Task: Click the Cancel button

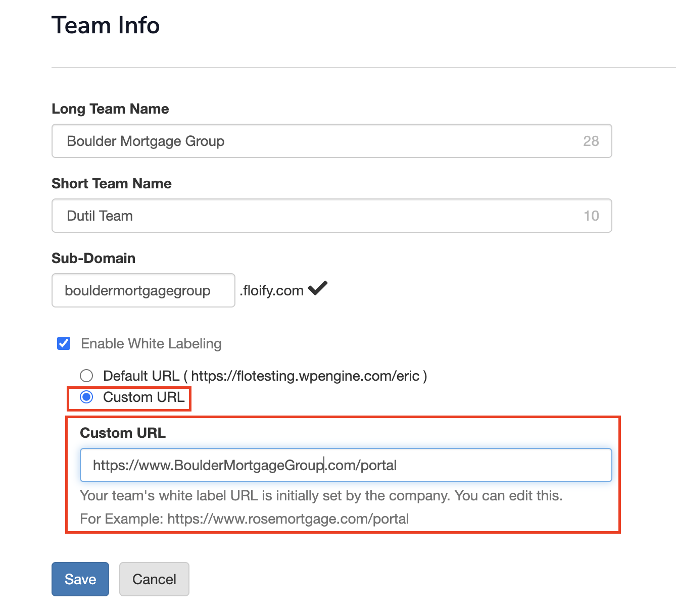Action: click(154, 579)
